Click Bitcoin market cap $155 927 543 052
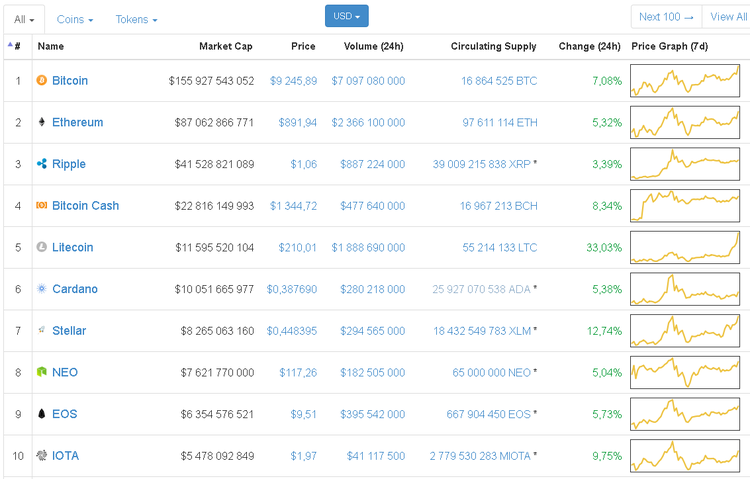 [211, 81]
